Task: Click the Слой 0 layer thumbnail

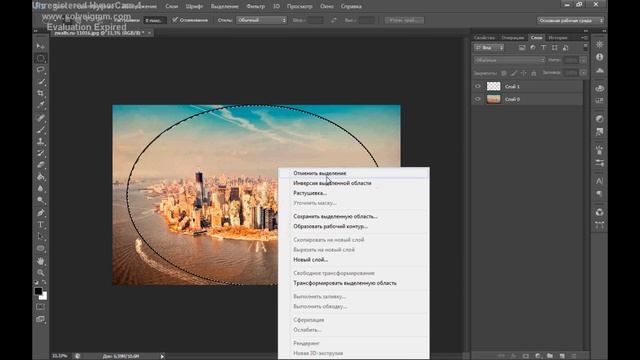Action: (493, 99)
